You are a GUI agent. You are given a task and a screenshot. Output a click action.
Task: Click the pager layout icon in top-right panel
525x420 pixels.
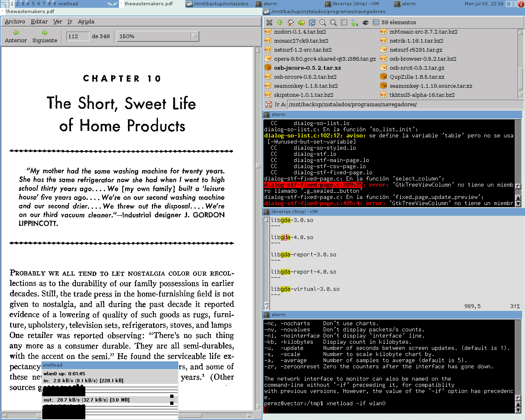pyautogui.click(x=511, y=4)
